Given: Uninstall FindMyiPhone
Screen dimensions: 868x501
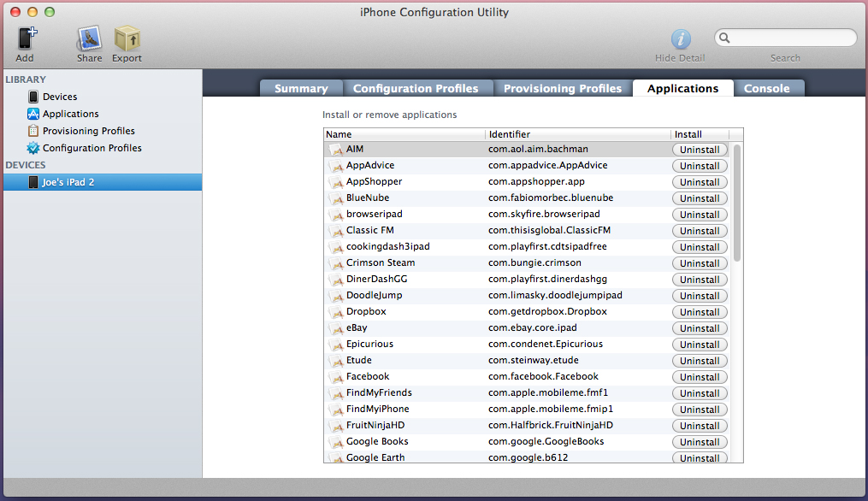Looking at the screenshot, I should point(700,410).
